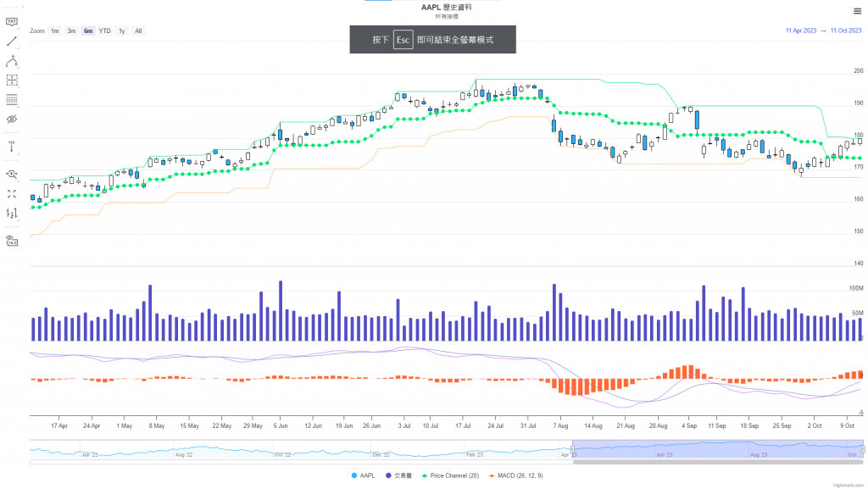This screenshot has width=868, height=489.
Task: Click the 100M volume axis label
Action: pos(856,288)
